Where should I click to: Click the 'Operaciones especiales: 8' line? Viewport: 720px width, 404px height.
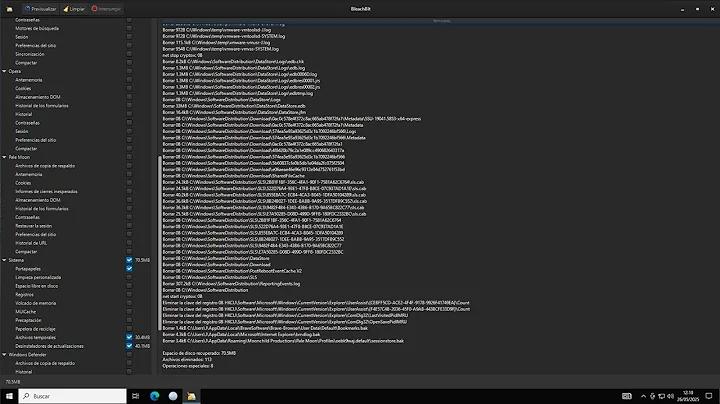(x=188, y=366)
